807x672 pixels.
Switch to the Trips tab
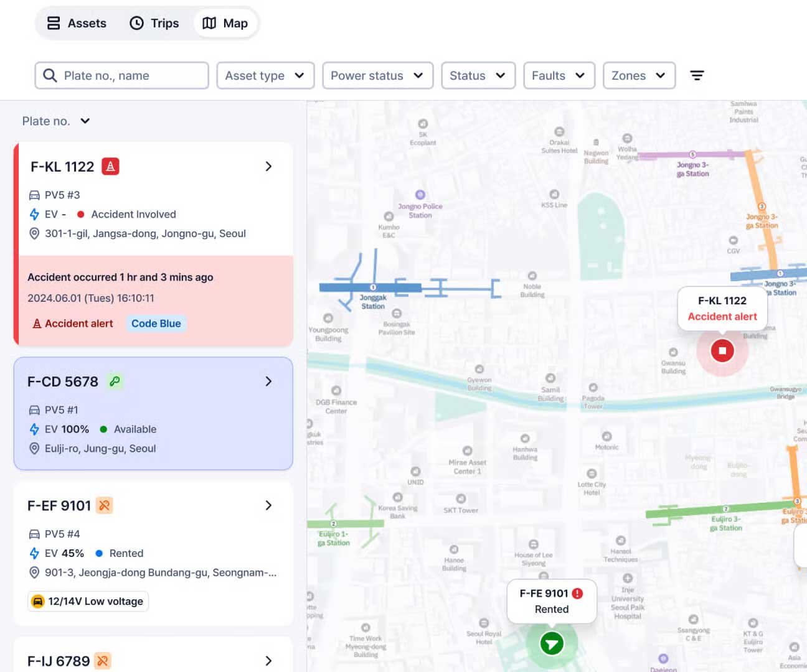click(x=154, y=23)
